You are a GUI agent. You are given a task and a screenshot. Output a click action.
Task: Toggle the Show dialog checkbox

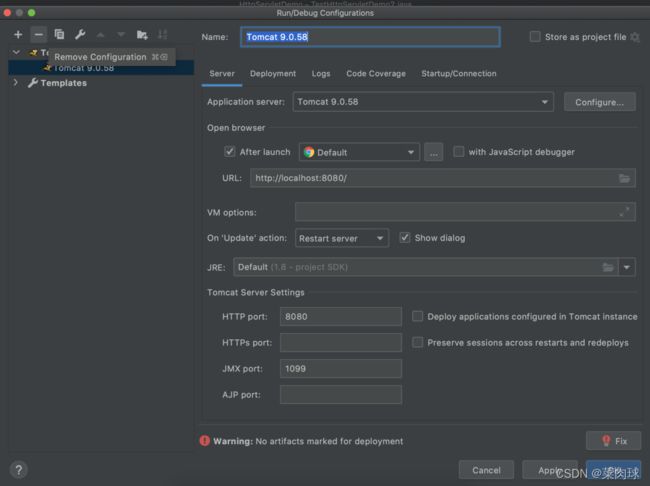click(x=404, y=238)
